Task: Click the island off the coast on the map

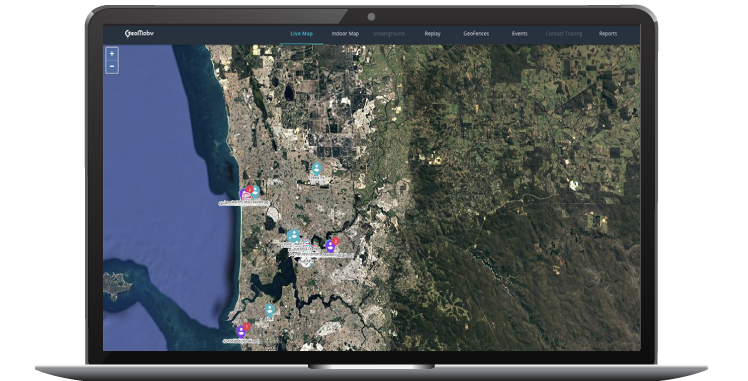Action: 116,285
